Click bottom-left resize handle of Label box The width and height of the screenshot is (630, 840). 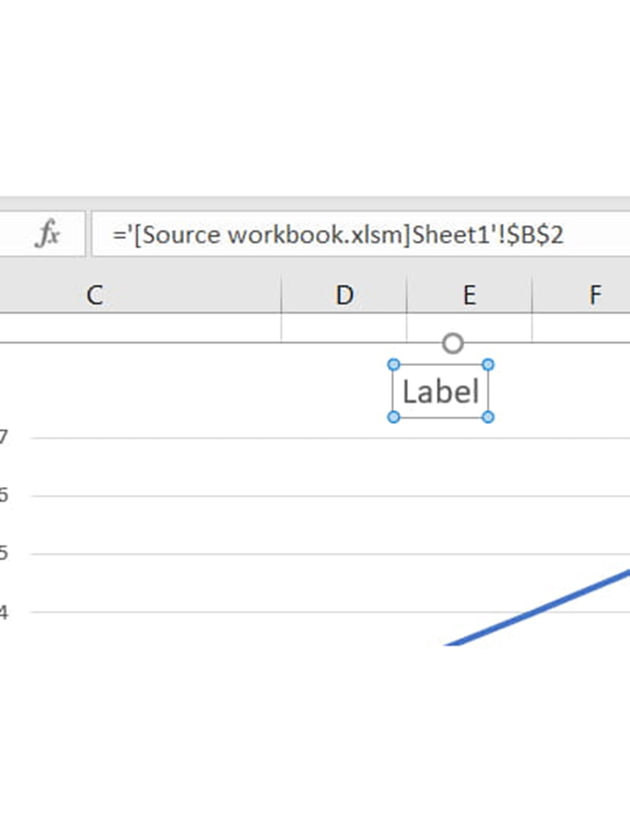tap(393, 417)
